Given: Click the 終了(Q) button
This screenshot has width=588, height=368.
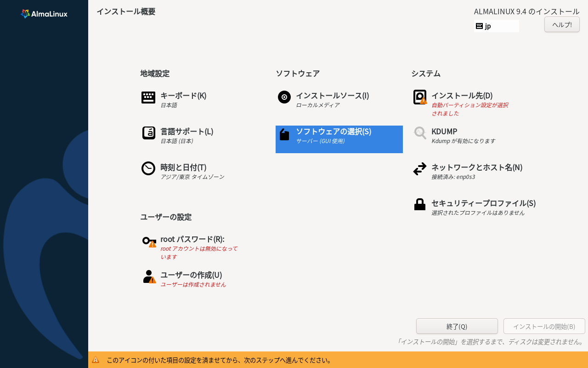Looking at the screenshot, I should tap(457, 326).
